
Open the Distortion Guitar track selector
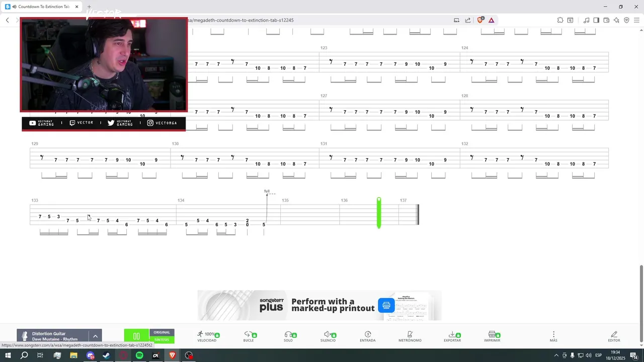click(x=53, y=336)
